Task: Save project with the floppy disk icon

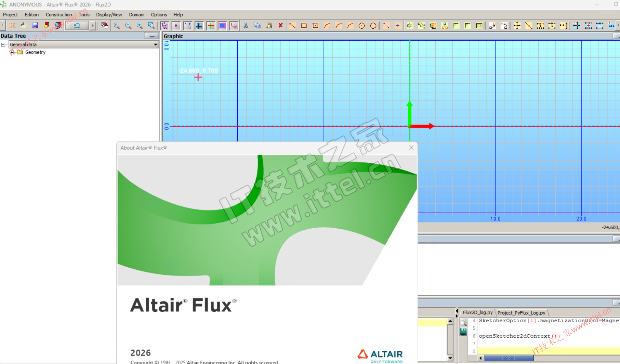Action: point(35,25)
